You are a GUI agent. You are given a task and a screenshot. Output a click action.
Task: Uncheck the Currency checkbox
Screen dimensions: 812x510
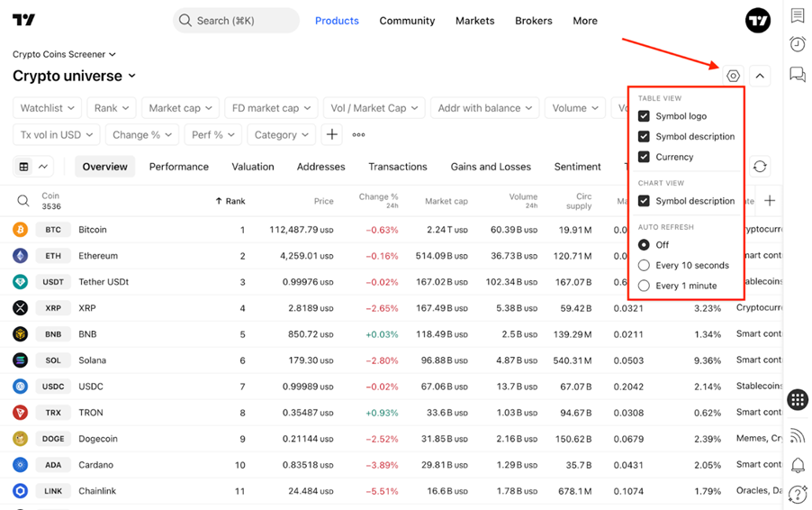644,157
